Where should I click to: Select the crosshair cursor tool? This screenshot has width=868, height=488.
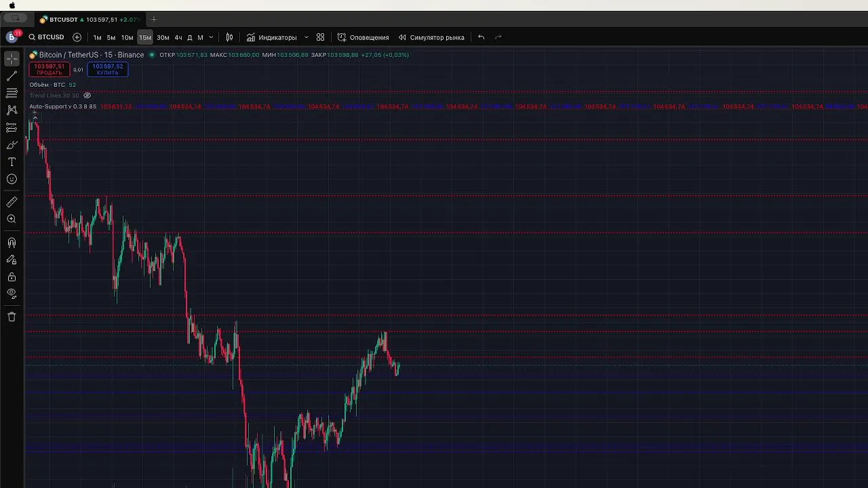pyautogui.click(x=12, y=59)
